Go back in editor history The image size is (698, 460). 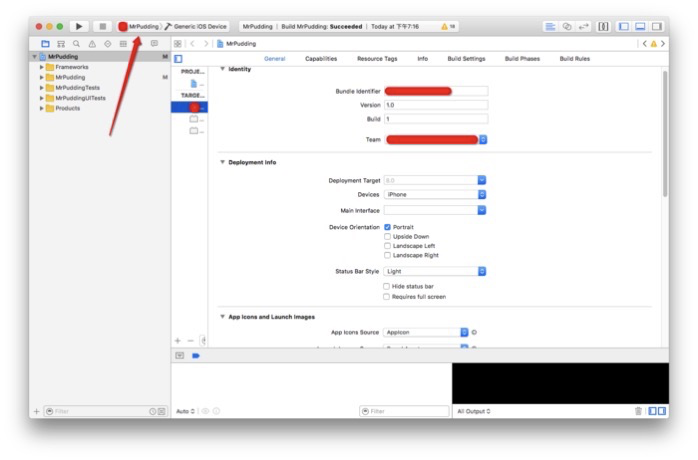tap(192, 44)
